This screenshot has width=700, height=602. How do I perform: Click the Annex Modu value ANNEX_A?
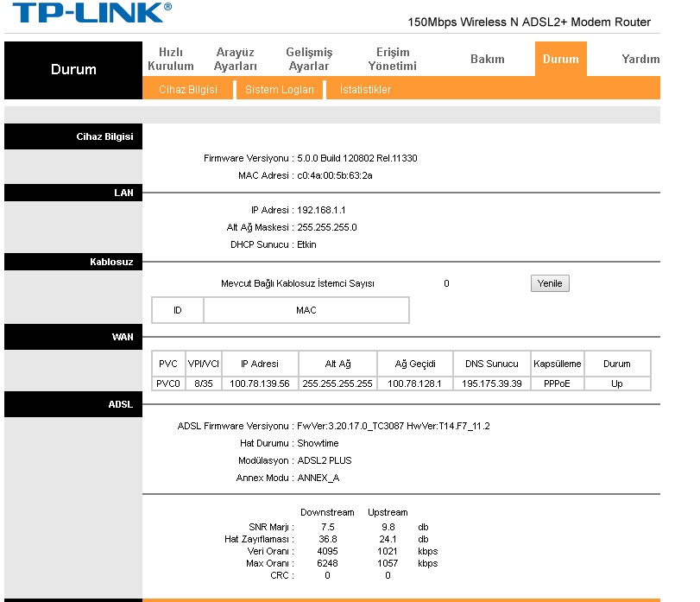318,478
